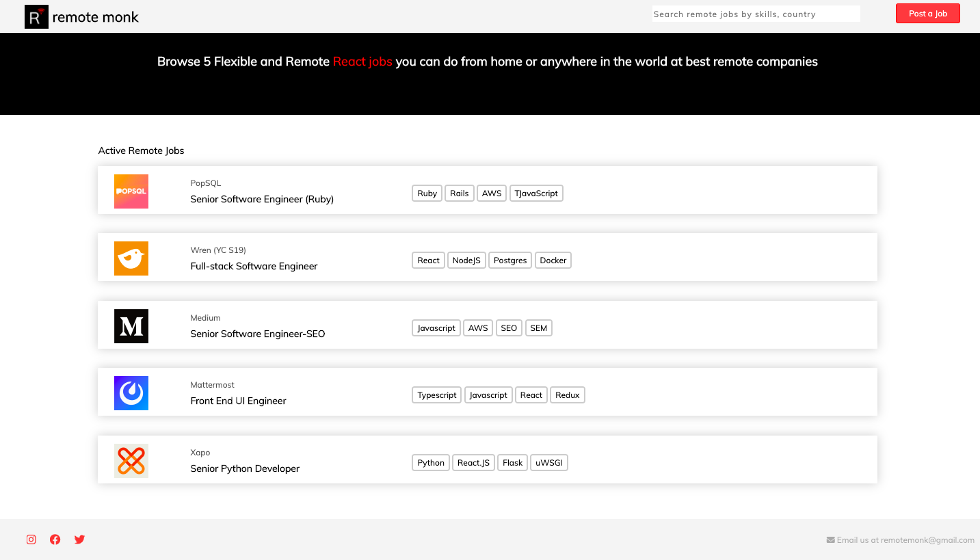Click Javascript tag in Medium row

[x=436, y=328]
